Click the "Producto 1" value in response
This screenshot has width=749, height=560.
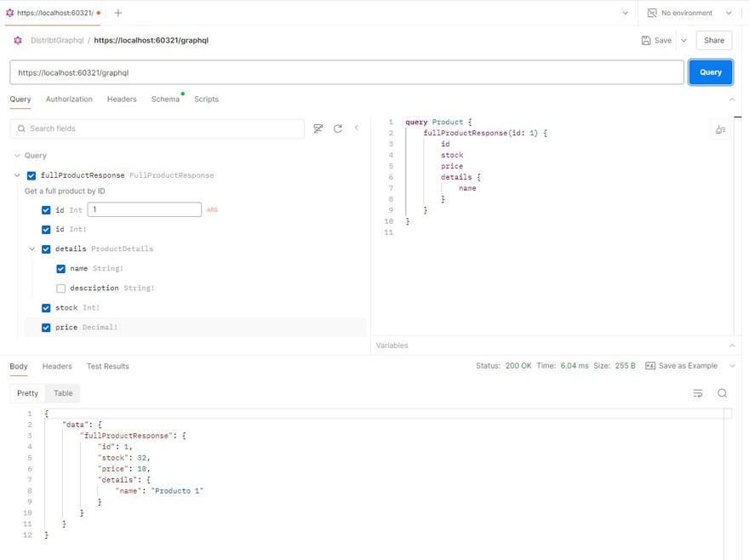tap(177, 491)
